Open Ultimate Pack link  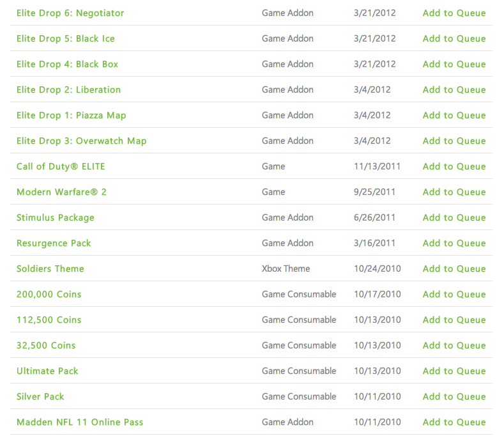pos(47,371)
